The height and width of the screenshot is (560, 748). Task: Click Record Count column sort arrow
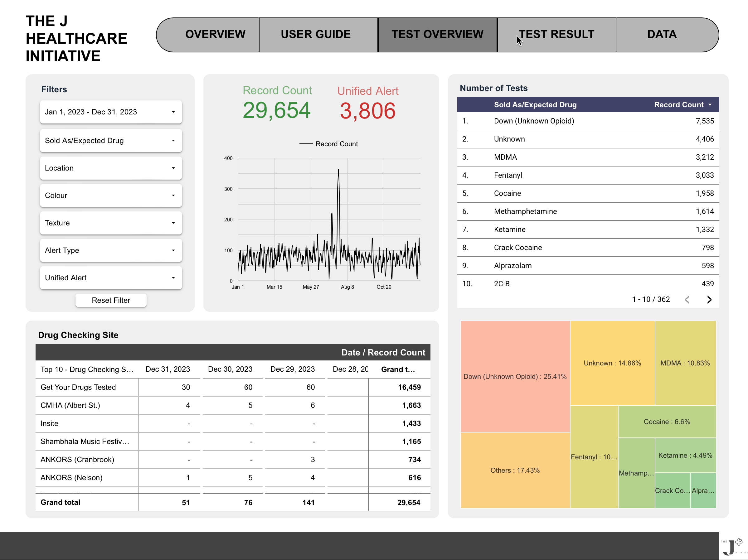(x=710, y=105)
